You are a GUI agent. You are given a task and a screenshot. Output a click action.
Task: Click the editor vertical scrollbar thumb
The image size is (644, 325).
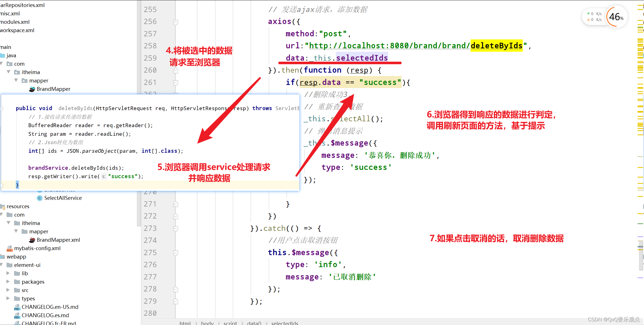click(x=641, y=256)
